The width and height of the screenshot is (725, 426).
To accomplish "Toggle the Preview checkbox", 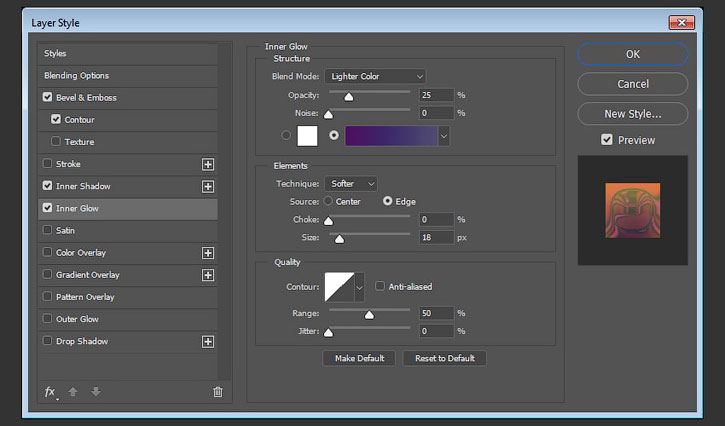I will [607, 140].
